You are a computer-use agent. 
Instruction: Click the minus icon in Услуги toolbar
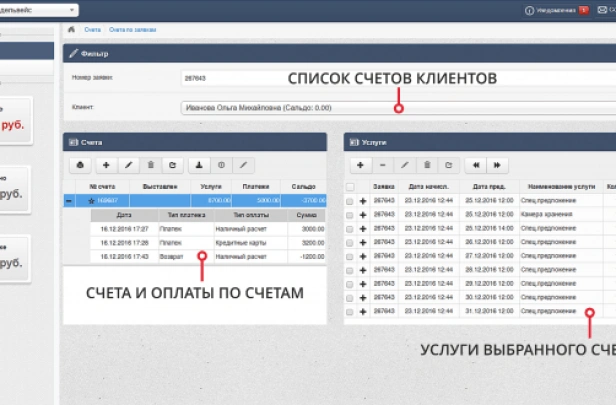[x=382, y=164]
